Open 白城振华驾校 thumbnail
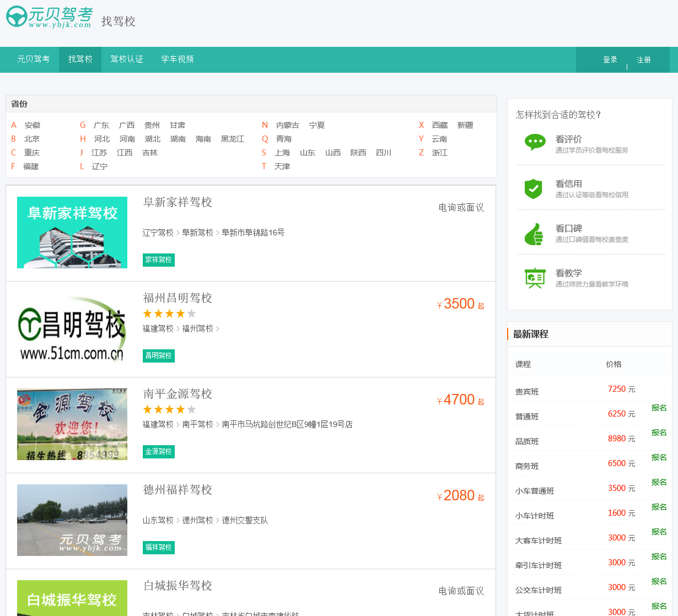 72,598
